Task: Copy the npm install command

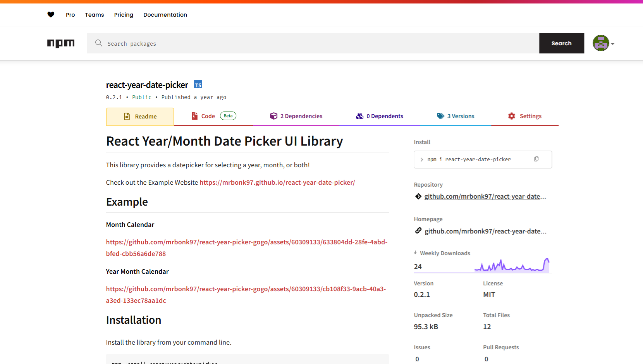Action: point(536,159)
